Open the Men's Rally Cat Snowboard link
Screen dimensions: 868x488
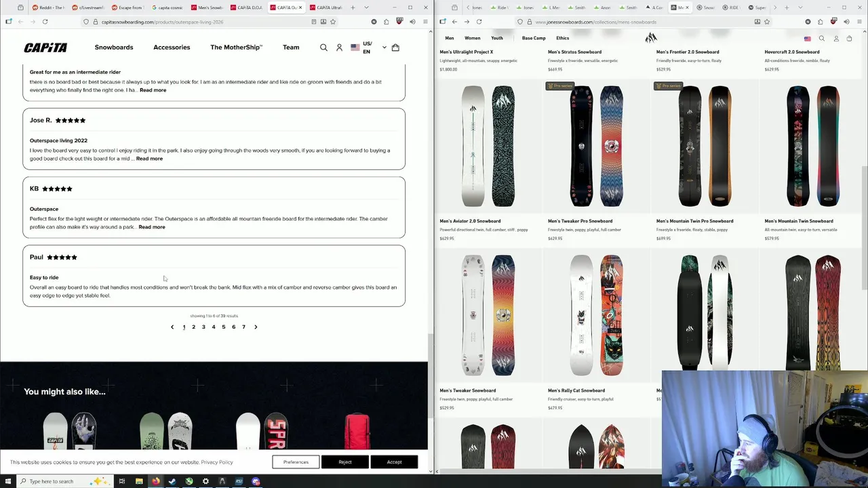[x=576, y=390]
